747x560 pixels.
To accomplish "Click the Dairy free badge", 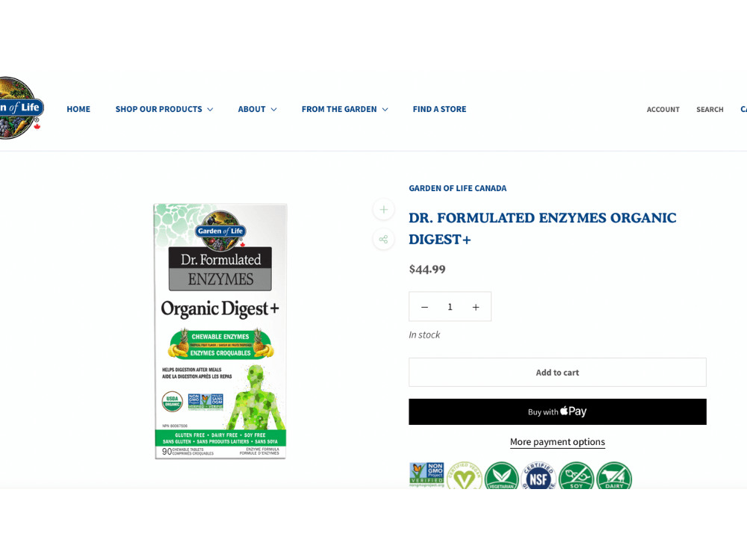I will coord(614,476).
